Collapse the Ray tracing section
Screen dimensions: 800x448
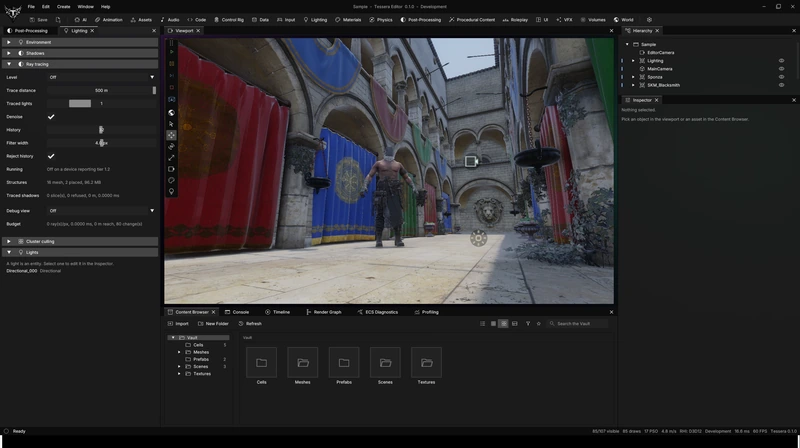(x=80, y=64)
